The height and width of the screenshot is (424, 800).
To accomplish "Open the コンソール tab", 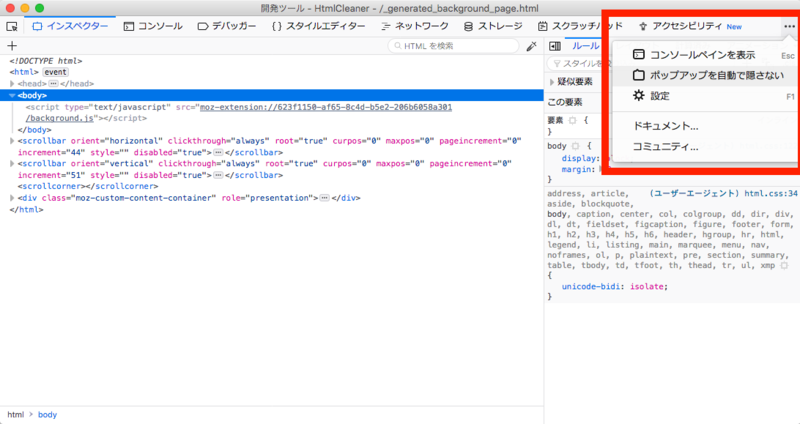I will point(153,26).
